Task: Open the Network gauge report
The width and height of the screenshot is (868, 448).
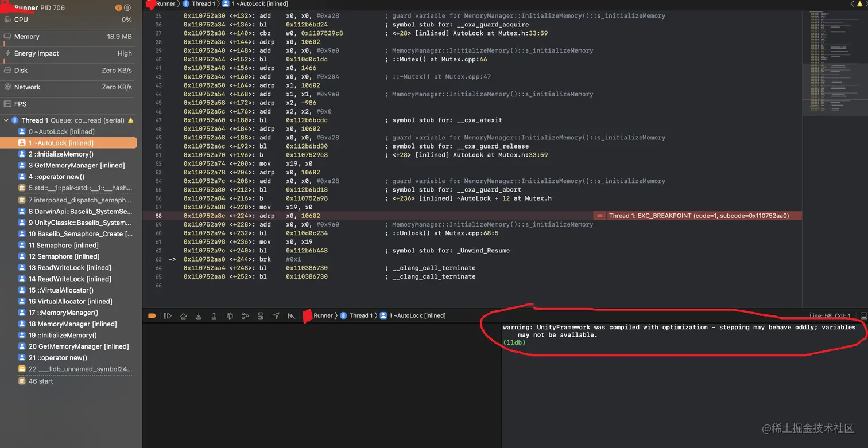Action: [68, 87]
